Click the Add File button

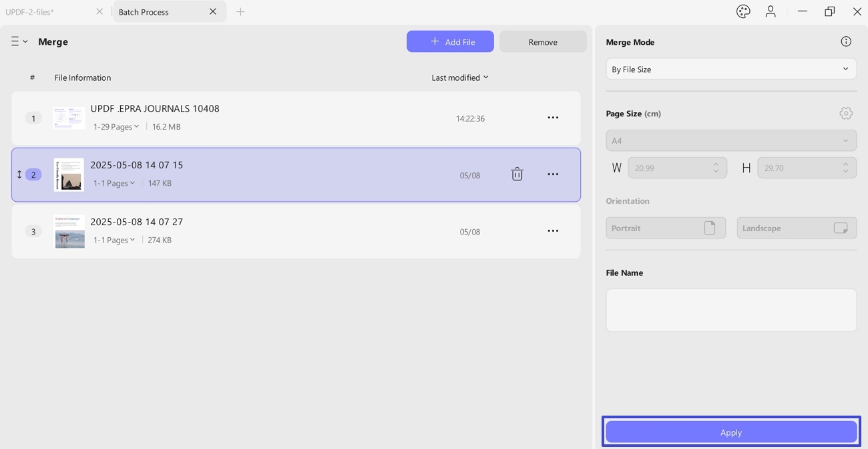(450, 41)
